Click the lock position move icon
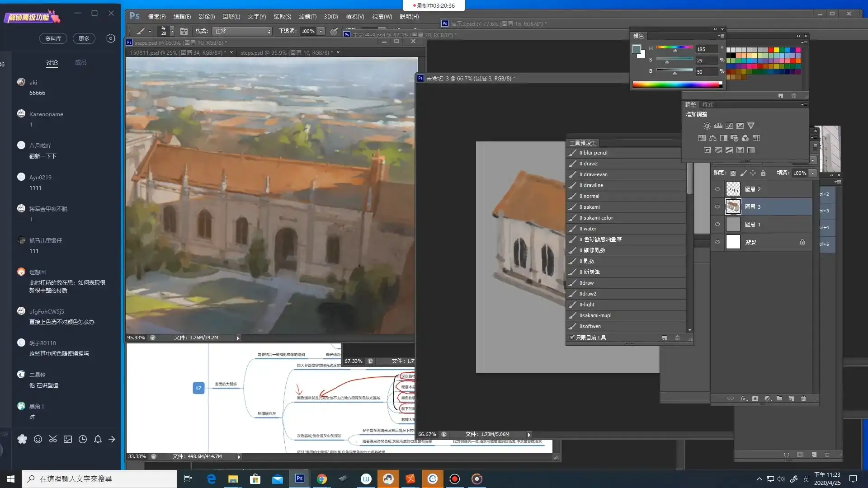This screenshot has height=488, width=868. 753,173
